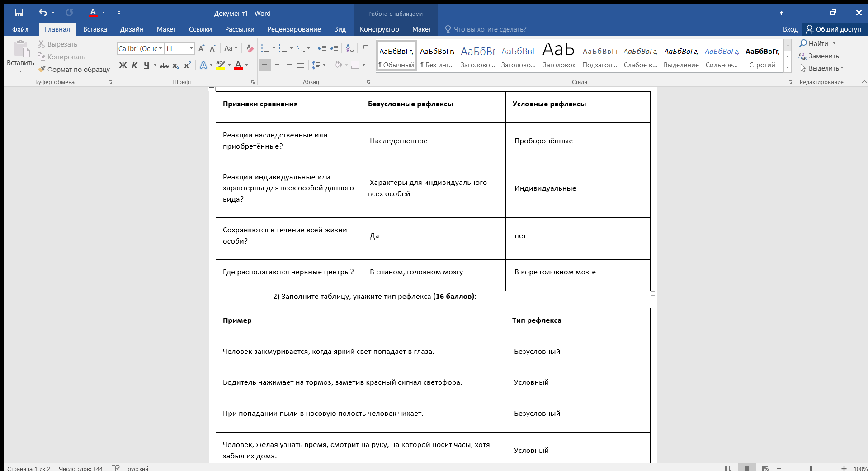Collapse the ribbon with the up arrow
Viewport: 868px width, 471px height.
pos(864,82)
